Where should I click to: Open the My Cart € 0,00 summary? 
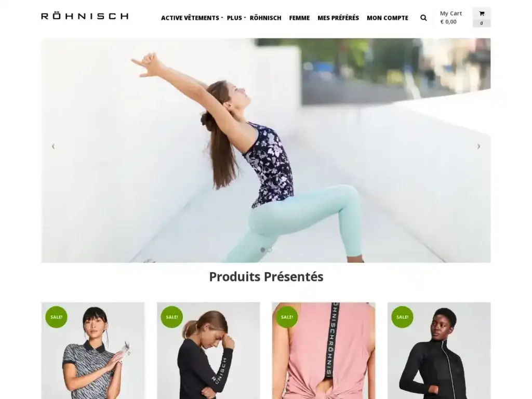(x=451, y=17)
